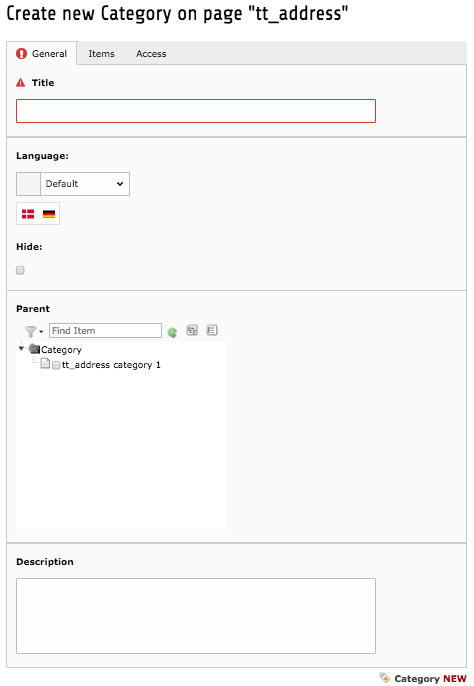
Task: Click the page icon beside tt_address category 1
Action: pos(45,364)
